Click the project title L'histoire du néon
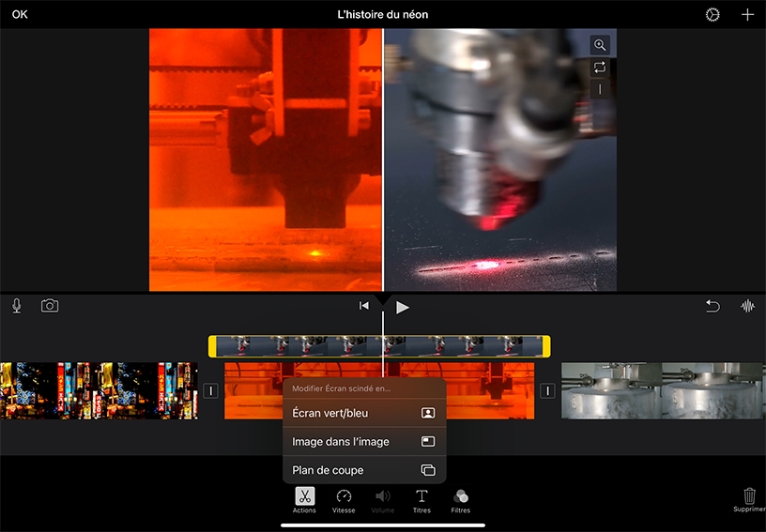The image size is (766, 532). 382,15
